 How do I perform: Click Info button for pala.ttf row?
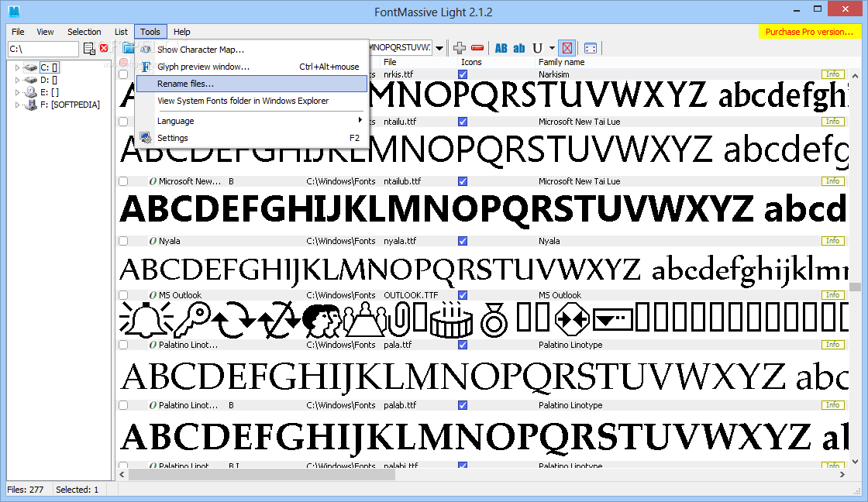pos(833,344)
